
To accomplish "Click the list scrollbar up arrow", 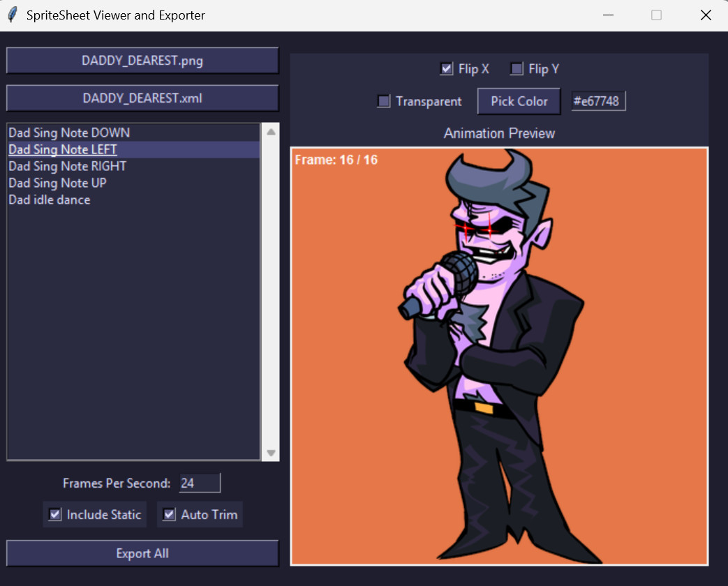I will coord(271,132).
